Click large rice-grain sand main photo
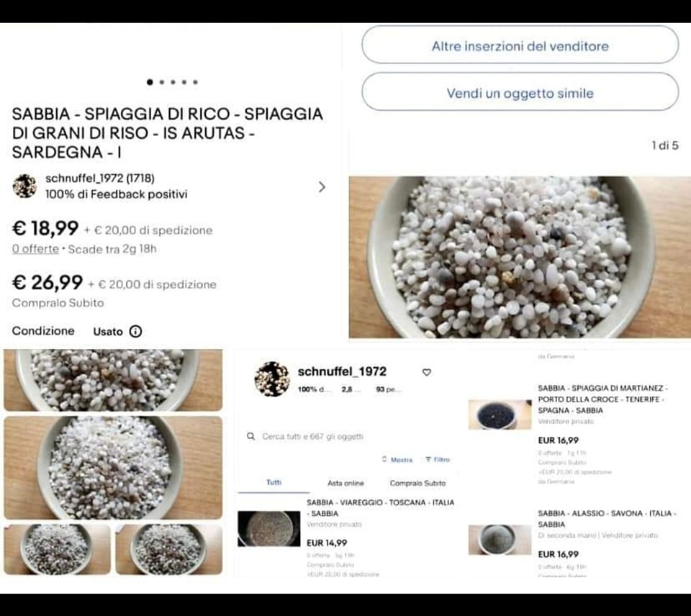This screenshot has width=691, height=616. 520,257
